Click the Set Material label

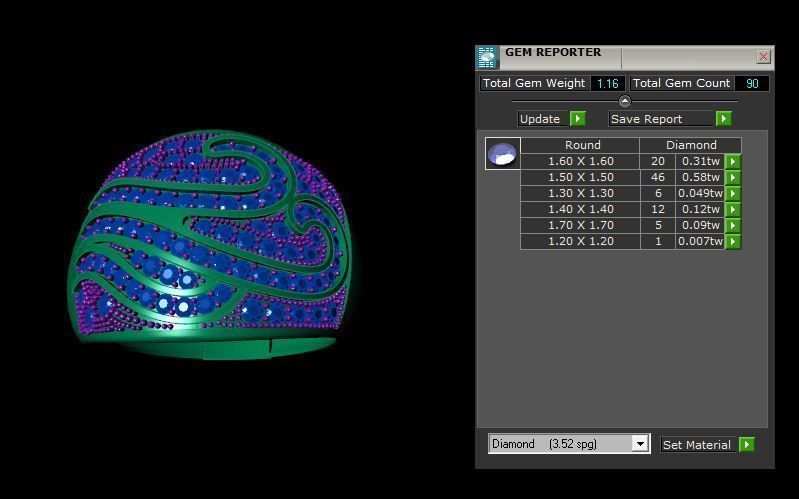pos(699,444)
